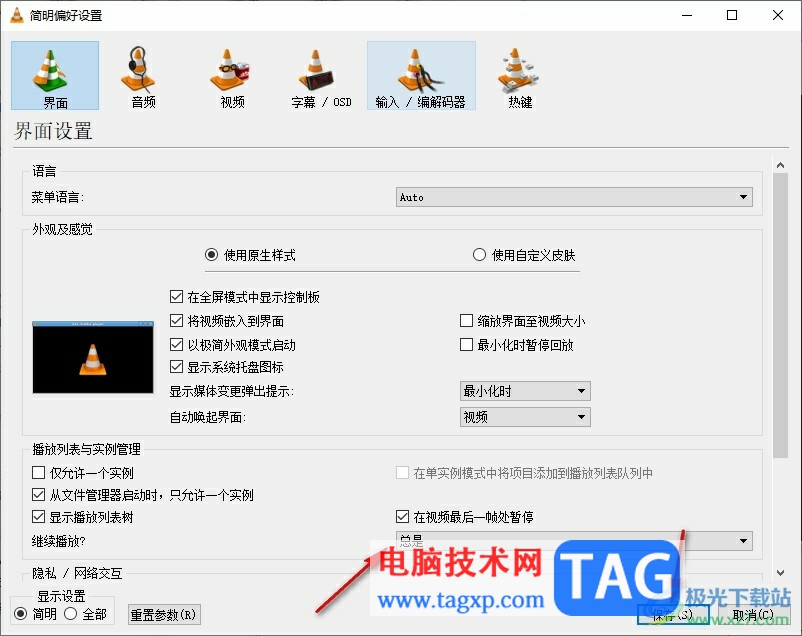Open the 菜单语言 Auto dropdown

(x=574, y=197)
